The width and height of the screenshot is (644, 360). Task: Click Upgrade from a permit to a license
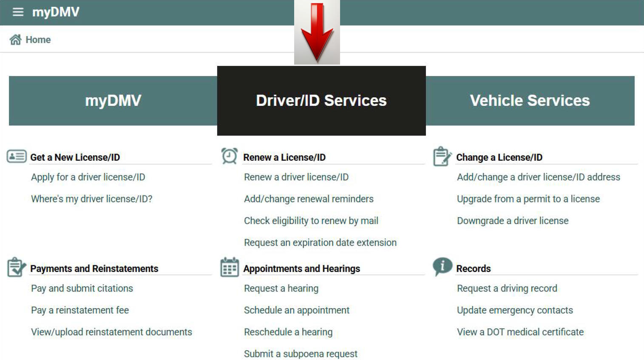tap(528, 198)
